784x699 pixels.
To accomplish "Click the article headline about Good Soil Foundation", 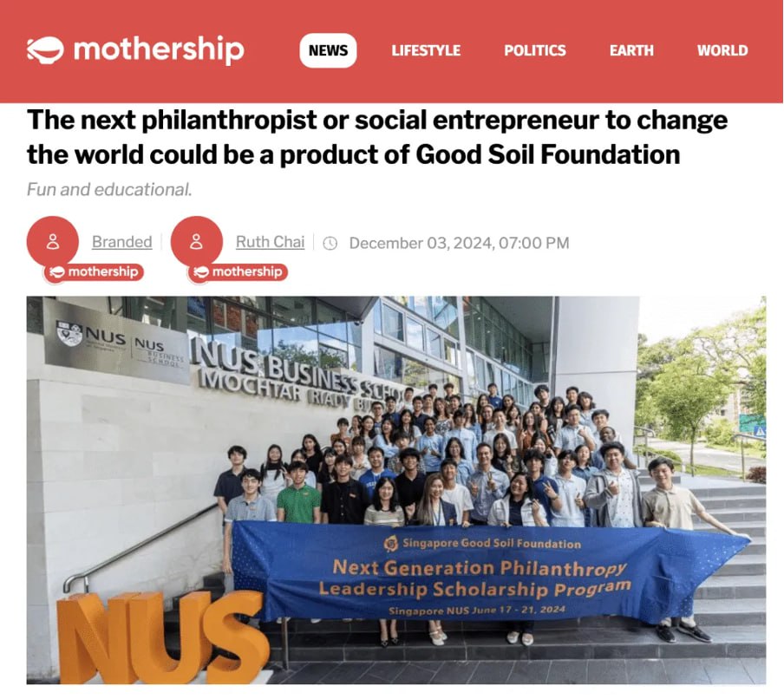I will click(x=377, y=137).
